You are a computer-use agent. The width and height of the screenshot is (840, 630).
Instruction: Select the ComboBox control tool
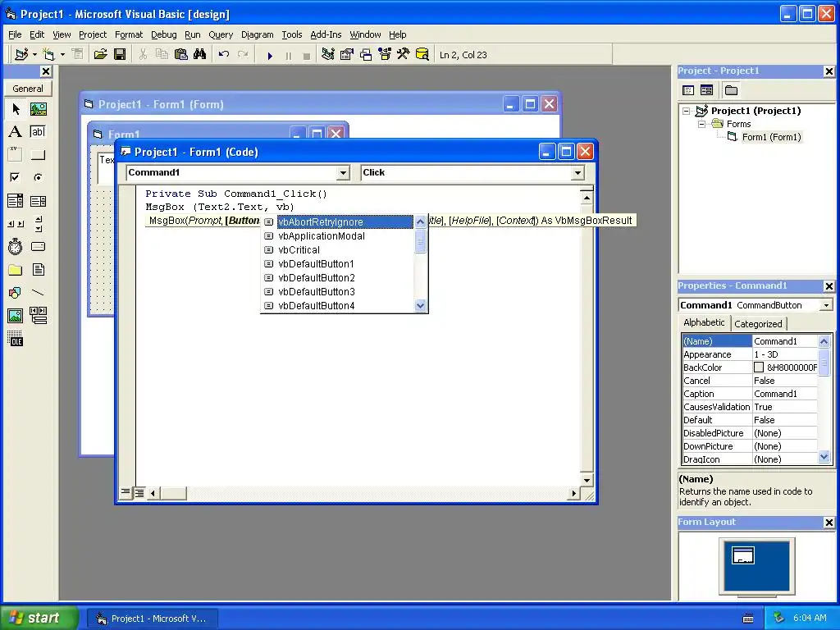tap(16, 201)
